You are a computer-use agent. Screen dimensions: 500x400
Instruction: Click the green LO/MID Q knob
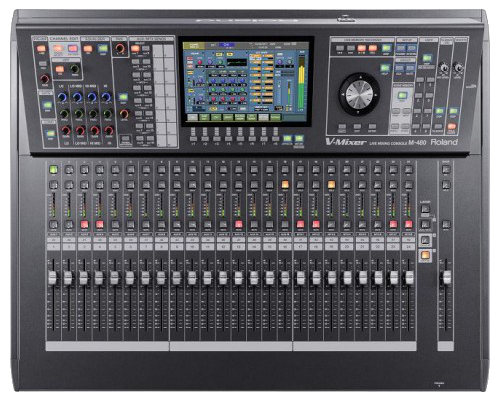point(79,114)
